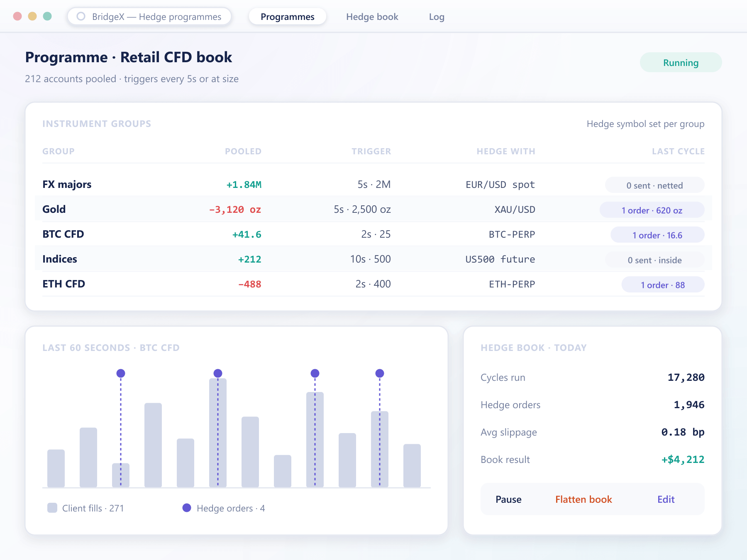
Task: Click the LAST CYCLE column header
Action: click(678, 151)
